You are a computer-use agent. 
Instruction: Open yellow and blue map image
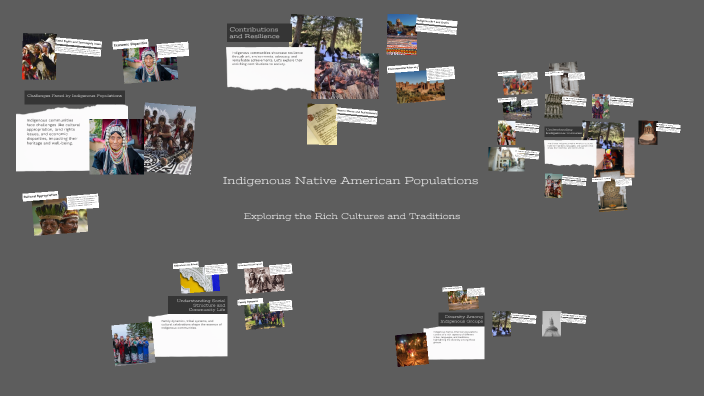pyautogui.click(x=200, y=280)
